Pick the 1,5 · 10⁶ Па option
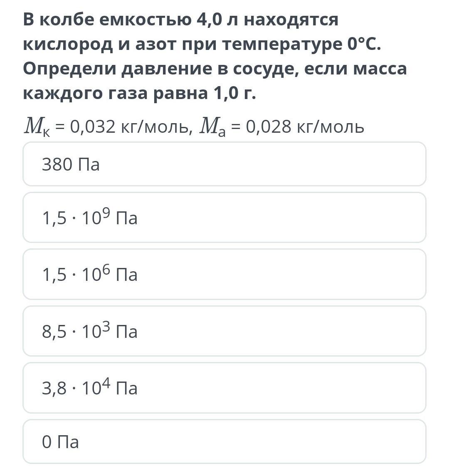 point(224,274)
